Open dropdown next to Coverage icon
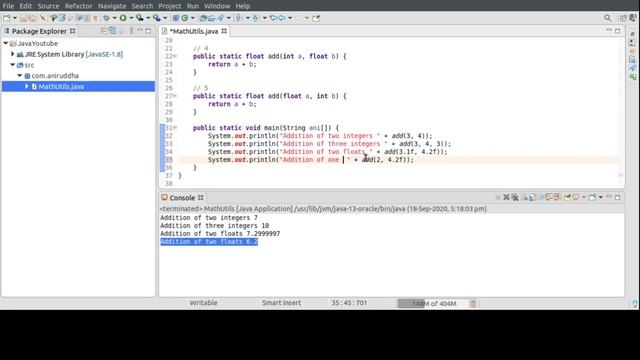 click(148, 18)
